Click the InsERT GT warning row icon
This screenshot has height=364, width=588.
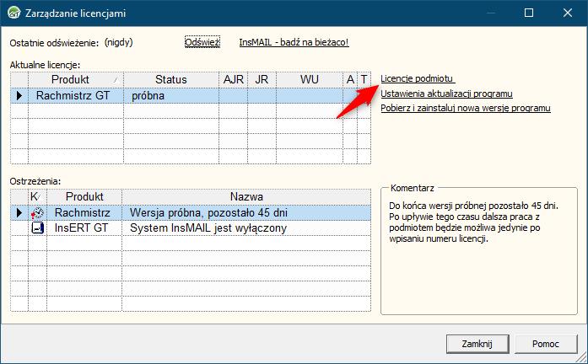point(37,228)
